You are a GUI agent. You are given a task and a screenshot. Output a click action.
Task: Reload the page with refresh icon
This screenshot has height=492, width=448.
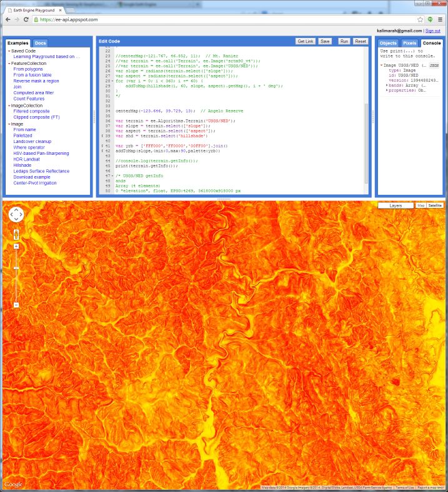pyautogui.click(x=26, y=19)
